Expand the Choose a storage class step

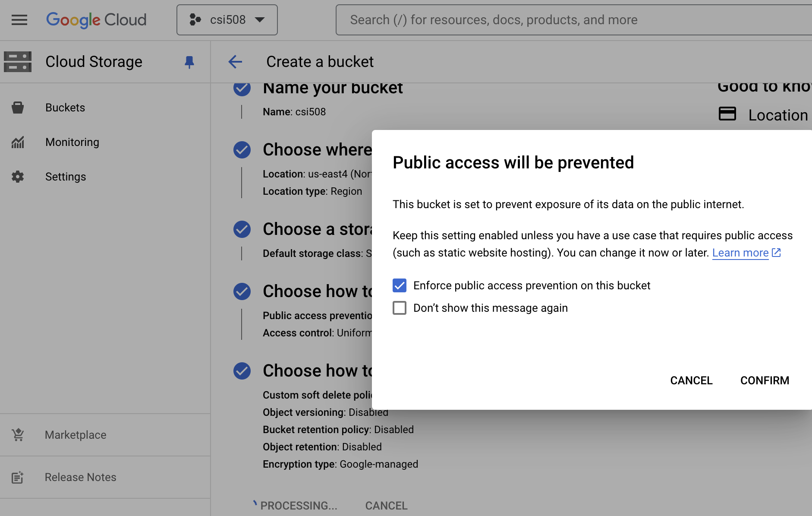pos(317,229)
